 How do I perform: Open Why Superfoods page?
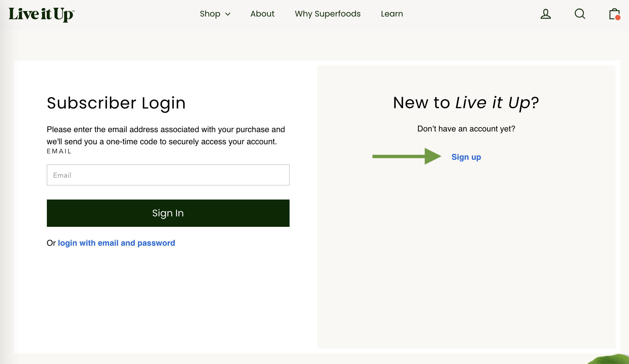[328, 14]
